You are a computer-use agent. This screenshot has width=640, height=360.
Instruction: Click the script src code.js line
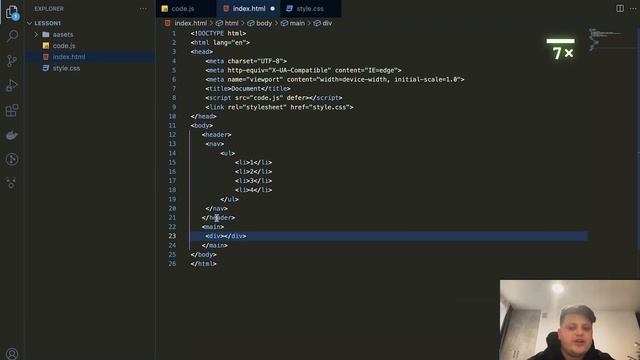pyautogui.click(x=273, y=98)
